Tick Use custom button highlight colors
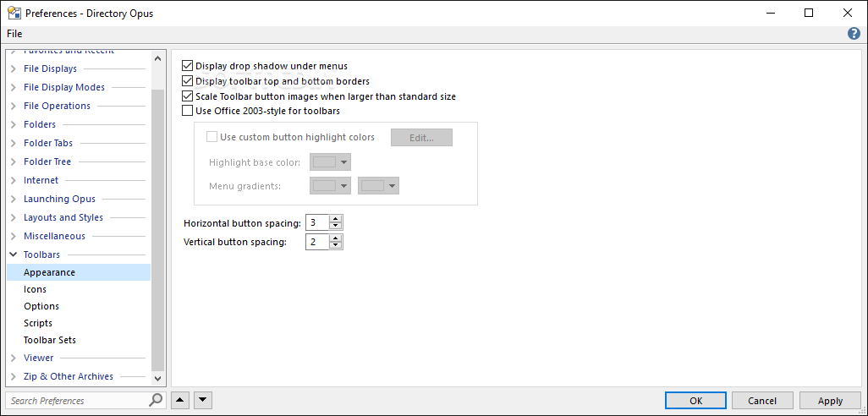The width and height of the screenshot is (868, 416). pos(212,137)
